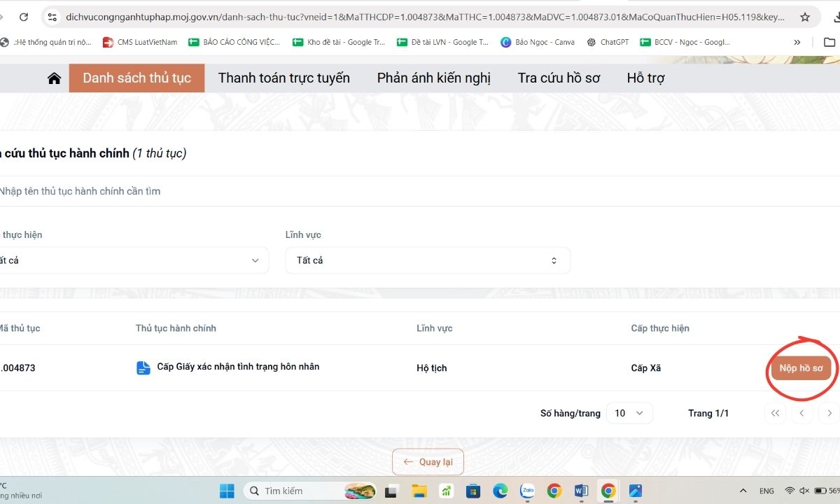The height and width of the screenshot is (504, 840).
Task: Click the Nộp hồ sơ button
Action: click(x=801, y=368)
